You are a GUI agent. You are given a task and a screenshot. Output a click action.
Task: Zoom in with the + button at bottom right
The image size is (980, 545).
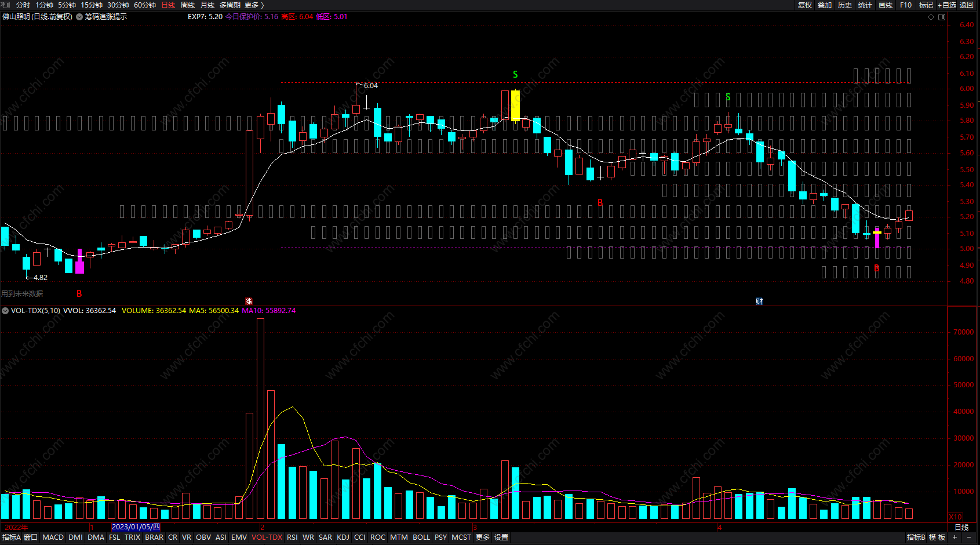coord(955,537)
